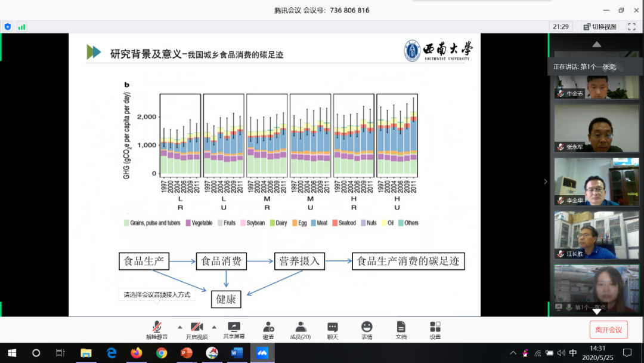The width and height of the screenshot is (644, 363).
Task: Turn on camera with 开启视频
Action: [197, 327]
